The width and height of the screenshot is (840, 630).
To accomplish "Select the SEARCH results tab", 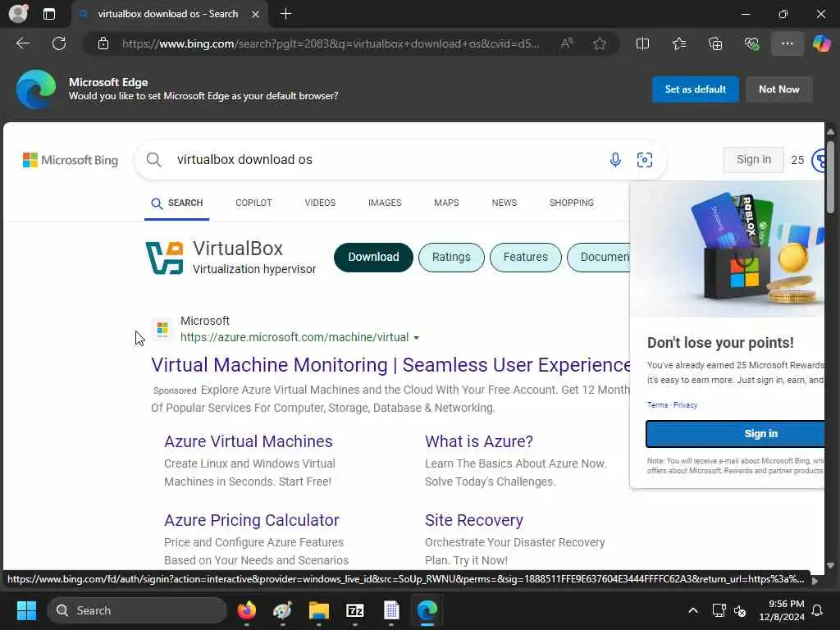I will [177, 203].
